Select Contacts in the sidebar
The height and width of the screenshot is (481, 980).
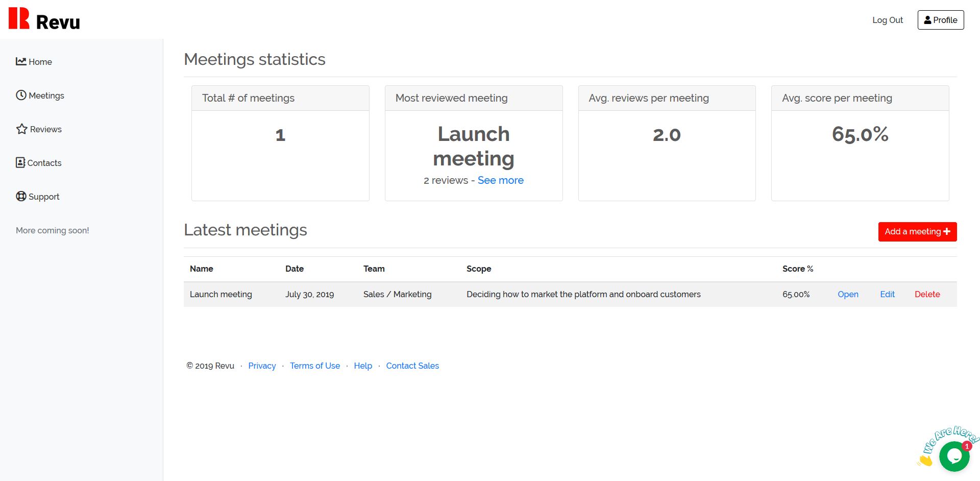(44, 163)
